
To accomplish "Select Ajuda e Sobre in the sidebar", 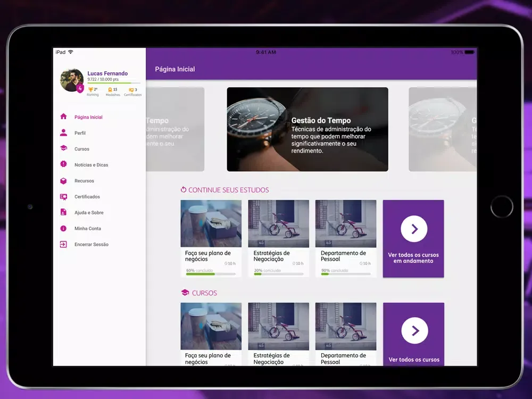I will 89,213.
